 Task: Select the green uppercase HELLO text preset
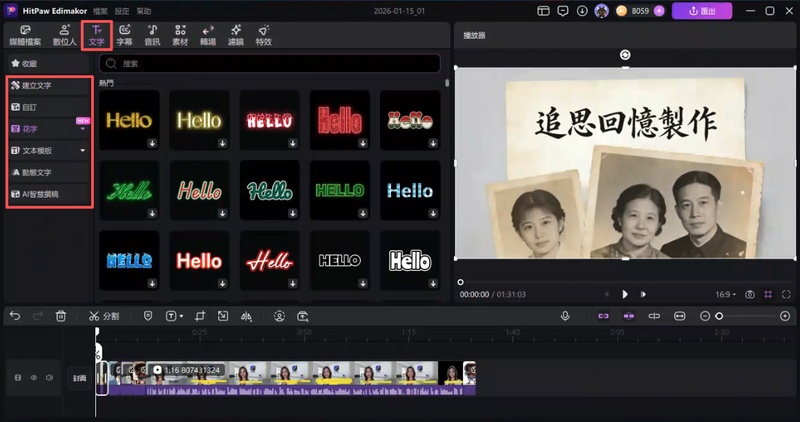pyautogui.click(x=340, y=190)
